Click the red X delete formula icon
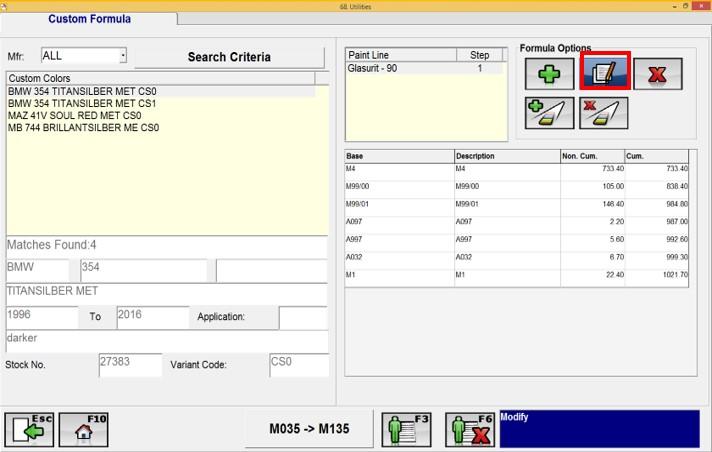 (x=658, y=74)
